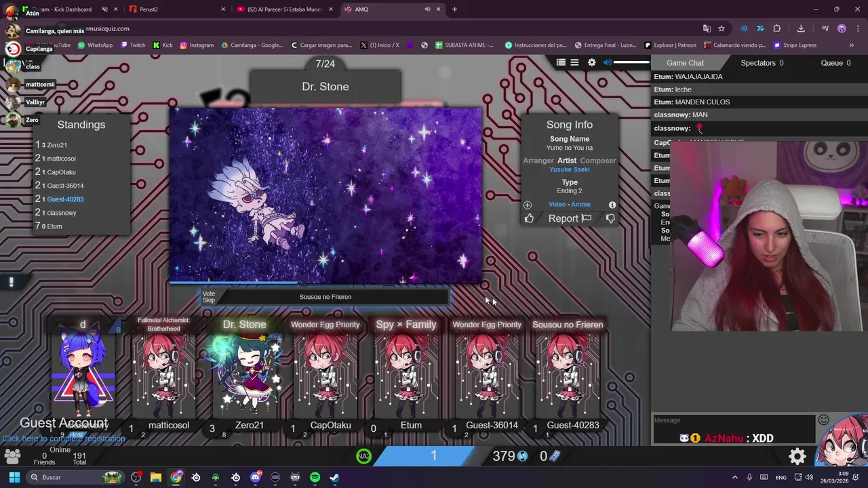This screenshot has width=868, height=488.
Task: Switch to the Spectators tab
Action: 762,63
